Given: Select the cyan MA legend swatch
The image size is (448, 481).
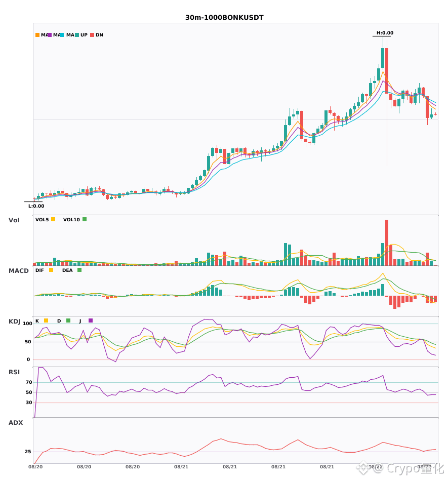Looking at the screenshot, I should (62, 35).
